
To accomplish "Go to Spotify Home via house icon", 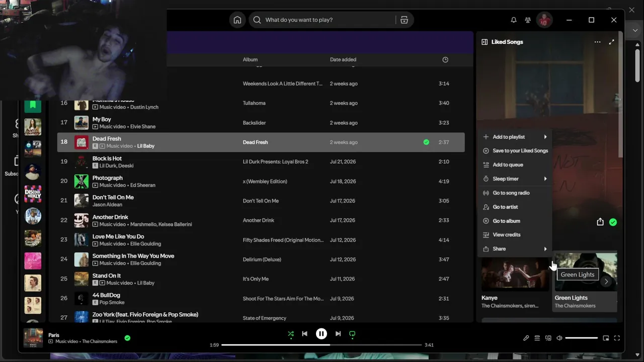I will click(x=237, y=20).
